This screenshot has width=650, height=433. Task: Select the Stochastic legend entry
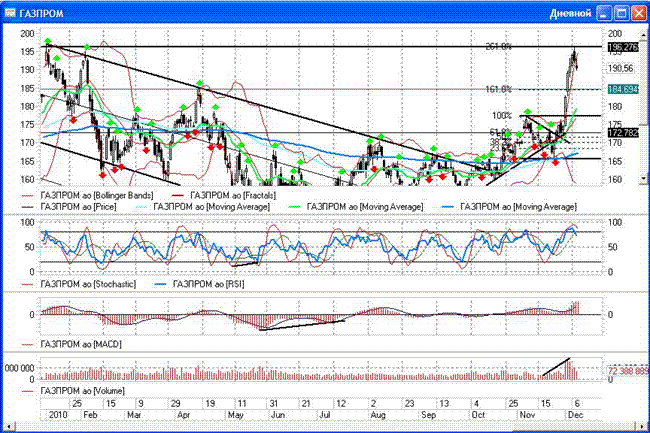[88, 284]
